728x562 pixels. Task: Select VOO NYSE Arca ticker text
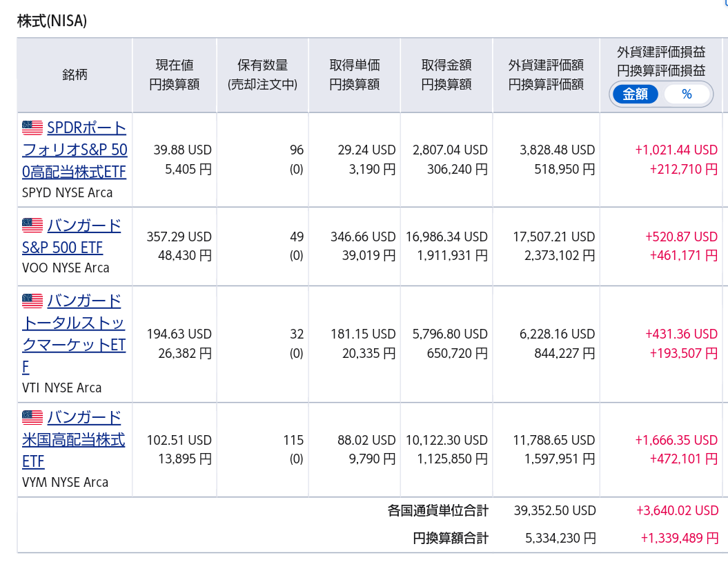66,268
